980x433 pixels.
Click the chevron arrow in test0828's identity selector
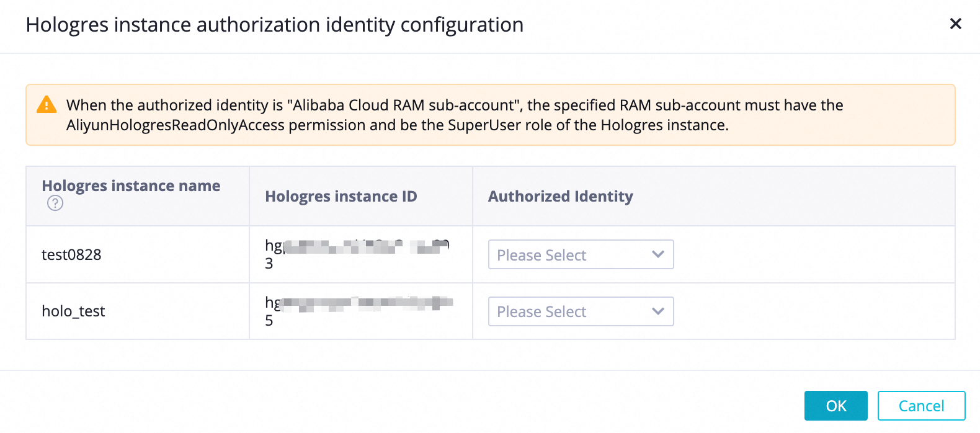pyautogui.click(x=658, y=254)
